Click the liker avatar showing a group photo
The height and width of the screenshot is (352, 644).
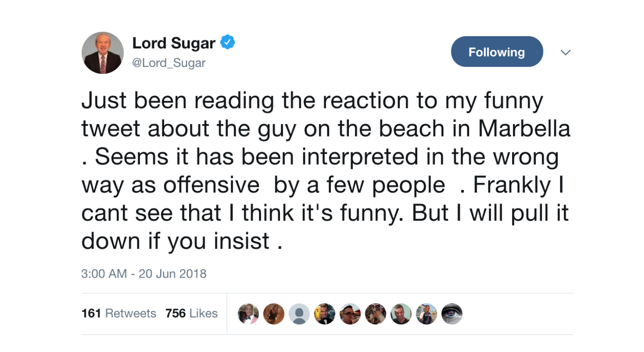tap(375, 314)
